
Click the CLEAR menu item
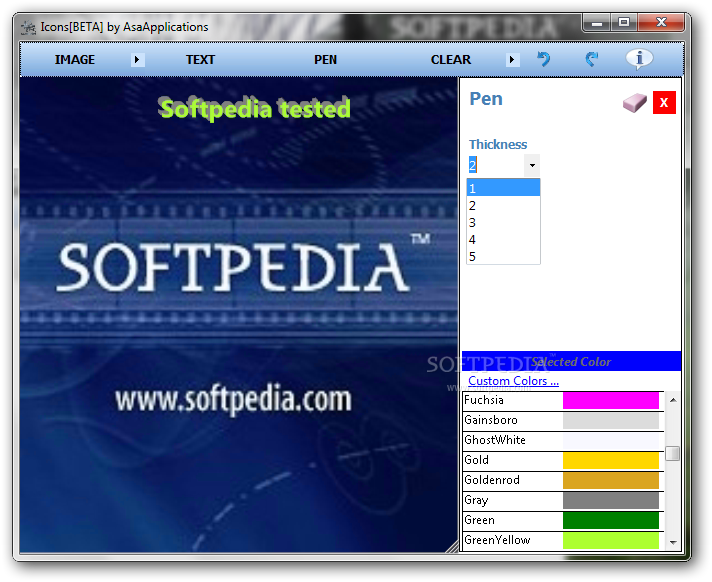click(x=451, y=59)
